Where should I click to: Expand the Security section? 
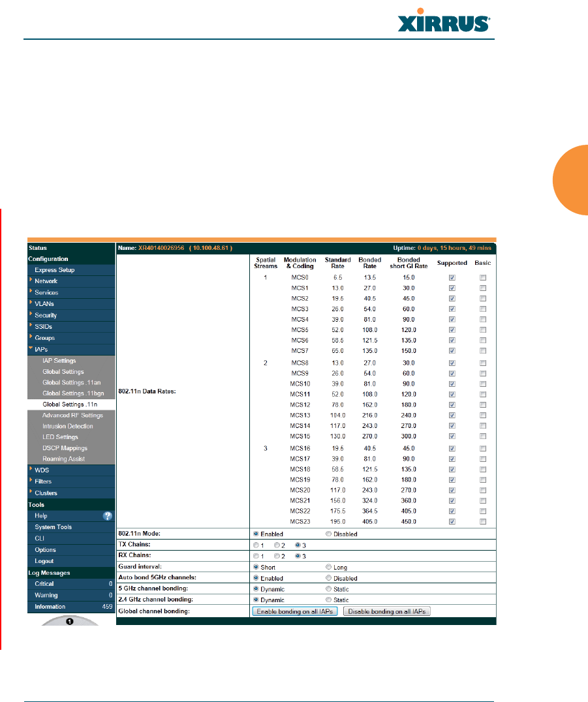tap(45, 315)
